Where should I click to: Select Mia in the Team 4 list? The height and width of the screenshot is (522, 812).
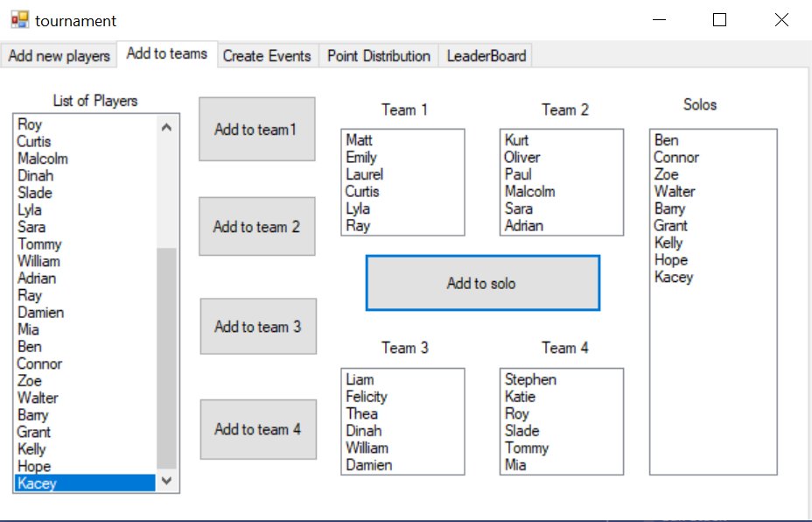click(562, 465)
